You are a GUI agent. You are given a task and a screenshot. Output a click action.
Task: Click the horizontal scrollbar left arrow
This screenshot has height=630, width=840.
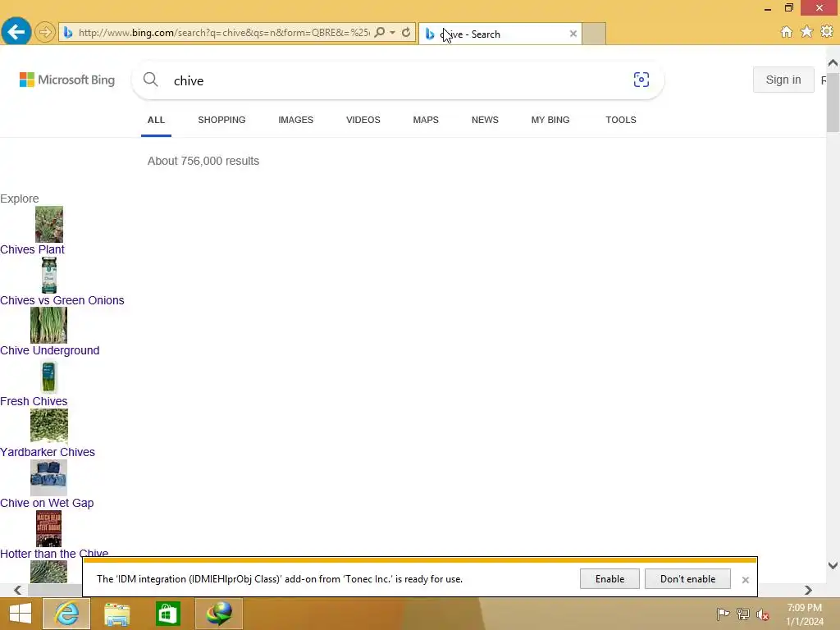pos(18,591)
